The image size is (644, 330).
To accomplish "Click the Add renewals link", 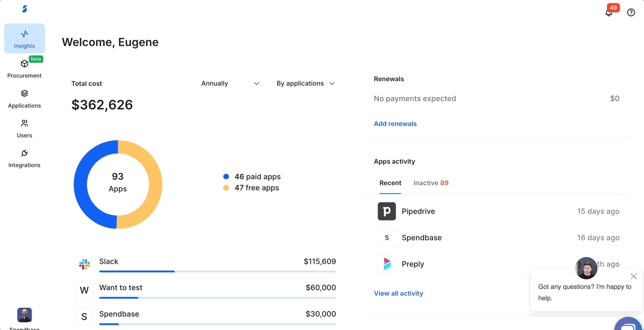I will pos(395,124).
